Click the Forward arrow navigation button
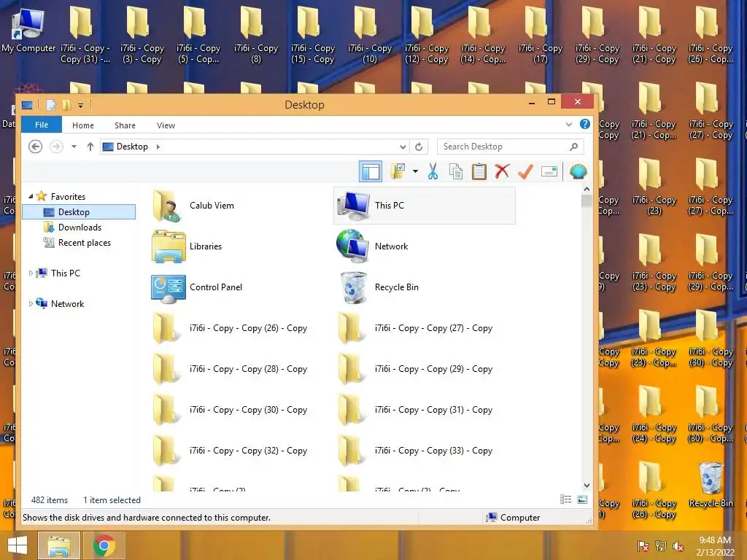This screenshot has height=560, width=747. 56,147
